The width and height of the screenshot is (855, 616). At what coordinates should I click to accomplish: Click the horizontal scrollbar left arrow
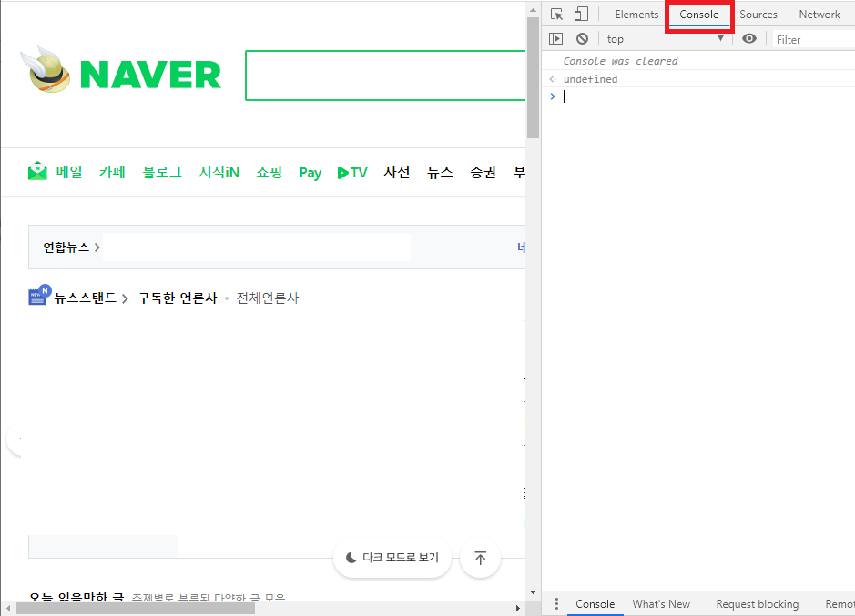click(7, 608)
